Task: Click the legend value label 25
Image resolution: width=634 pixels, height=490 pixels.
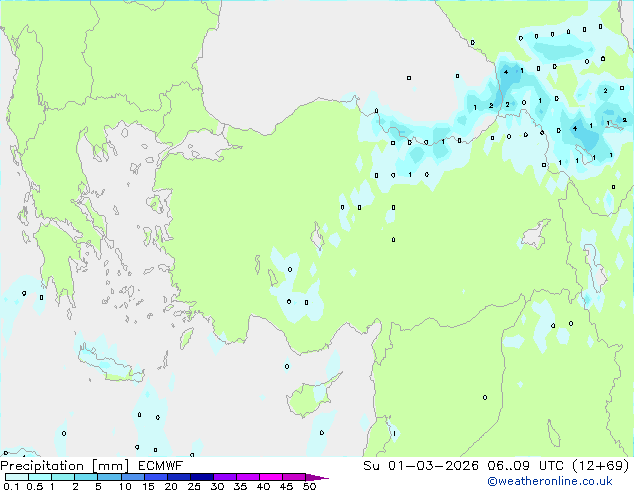Action: [x=194, y=486]
